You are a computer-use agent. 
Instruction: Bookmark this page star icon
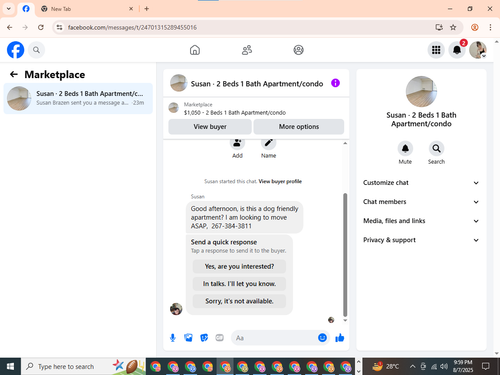coord(453,27)
